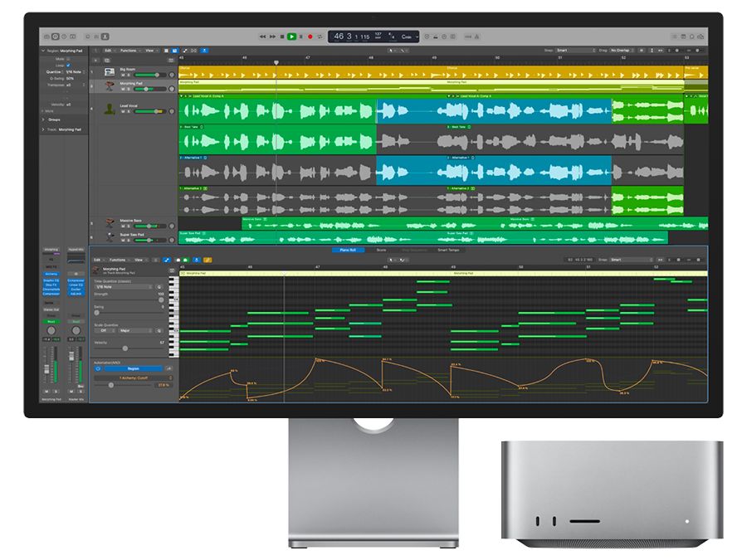Screen dimensions: 747x560
Task: Toggle the Editors (scissors) button in control bar
Action: (105, 37)
